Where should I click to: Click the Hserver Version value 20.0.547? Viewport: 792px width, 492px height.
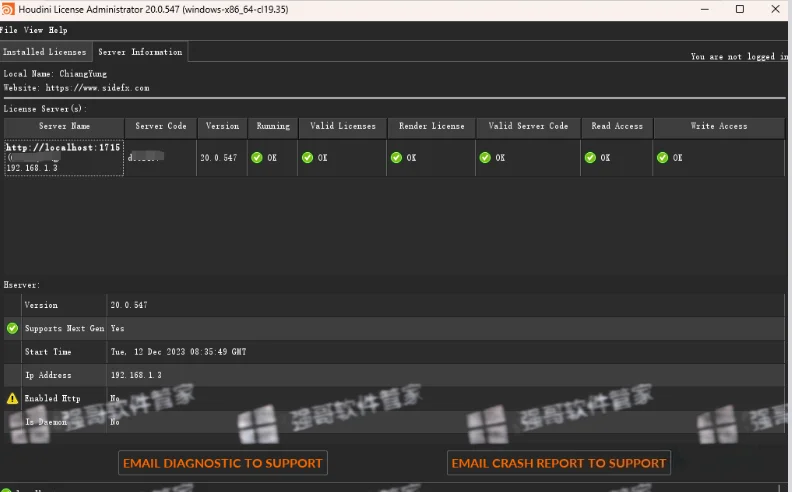pyautogui.click(x=129, y=305)
